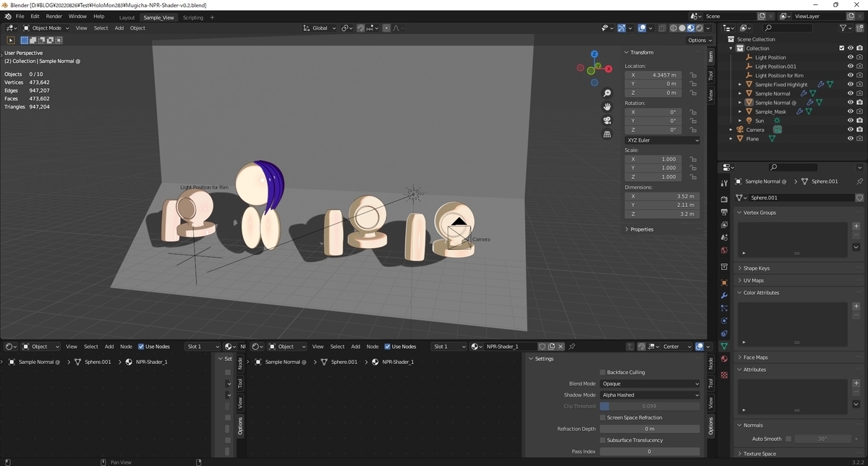Enable Subsurface Translucency checkbox

(603, 440)
